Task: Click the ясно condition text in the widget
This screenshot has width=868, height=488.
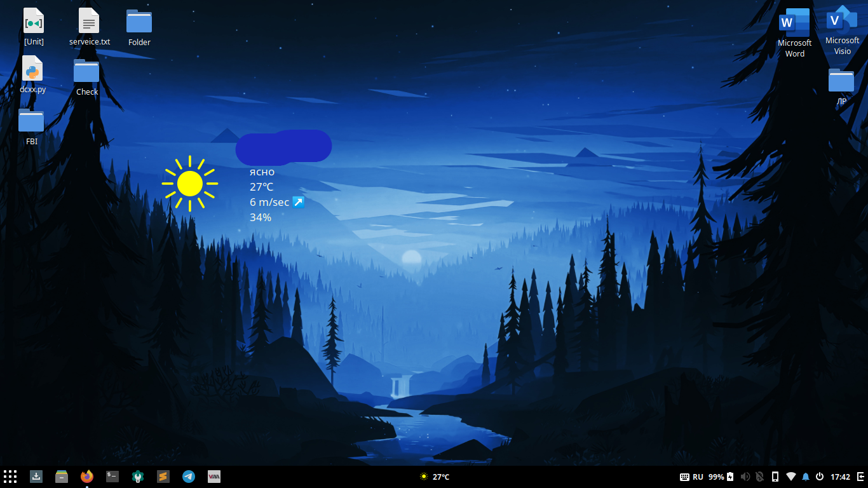Action: pyautogui.click(x=262, y=172)
